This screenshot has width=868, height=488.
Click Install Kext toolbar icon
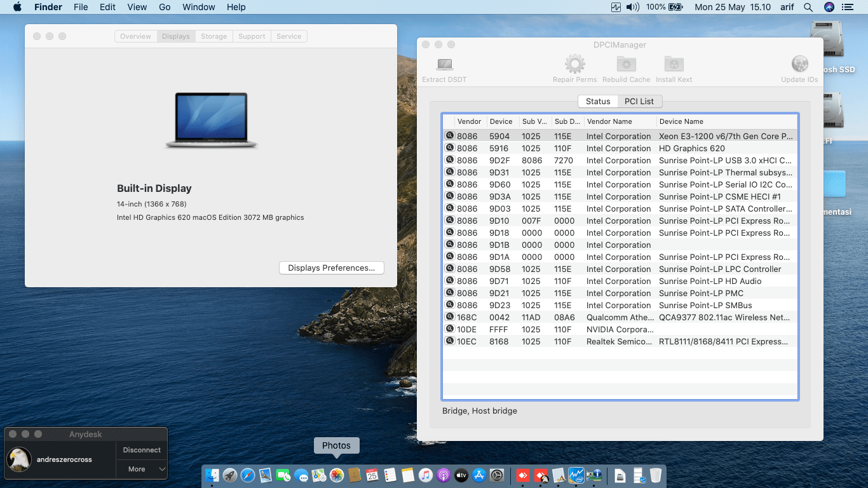(x=674, y=64)
